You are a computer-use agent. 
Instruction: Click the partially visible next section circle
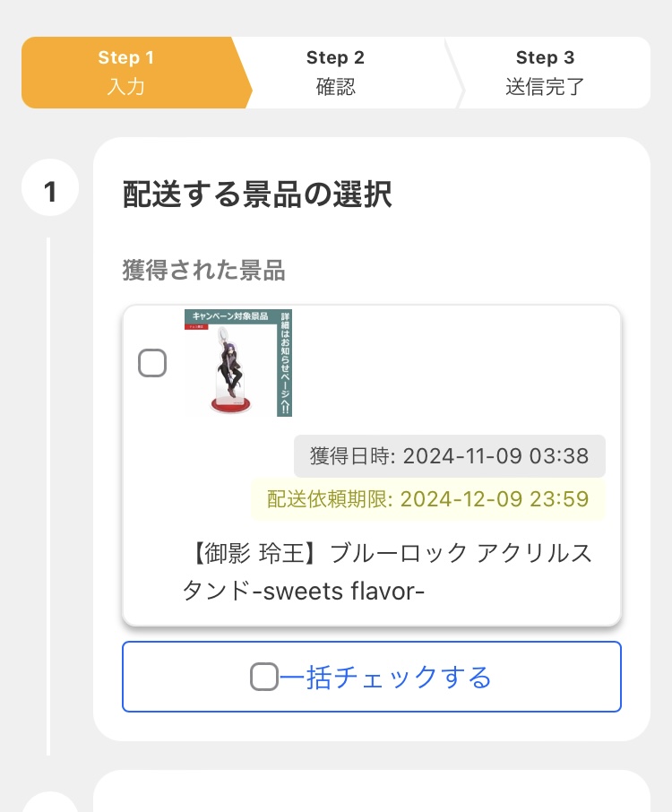coord(50,801)
